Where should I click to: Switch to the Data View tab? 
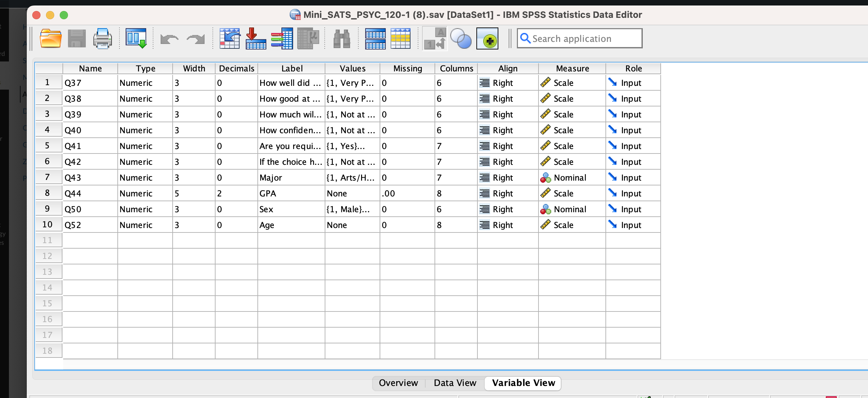(x=455, y=383)
